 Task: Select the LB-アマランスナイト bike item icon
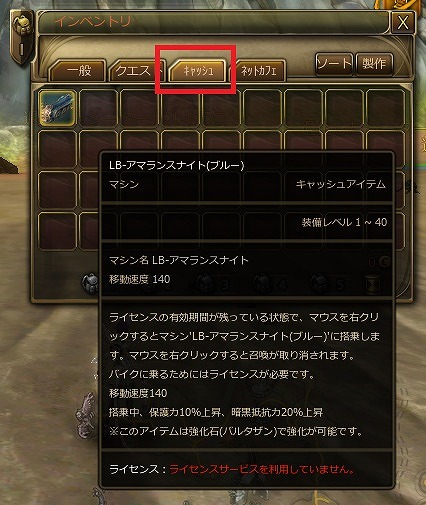click(57, 108)
